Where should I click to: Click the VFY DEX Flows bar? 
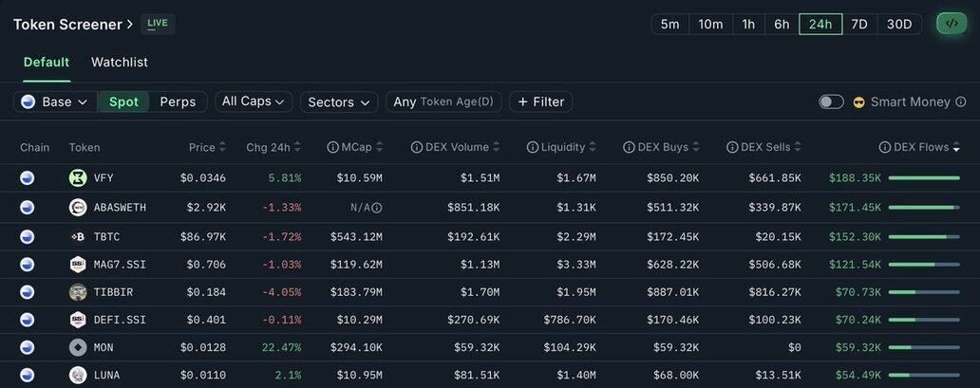923,177
